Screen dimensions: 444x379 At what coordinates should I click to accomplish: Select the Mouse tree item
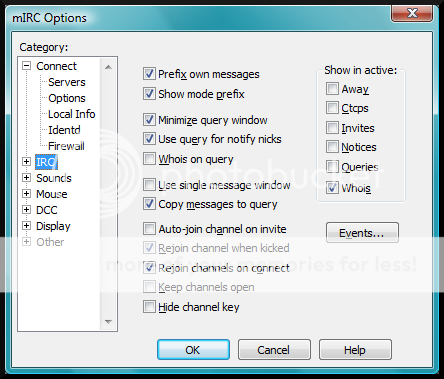pyautogui.click(x=52, y=194)
